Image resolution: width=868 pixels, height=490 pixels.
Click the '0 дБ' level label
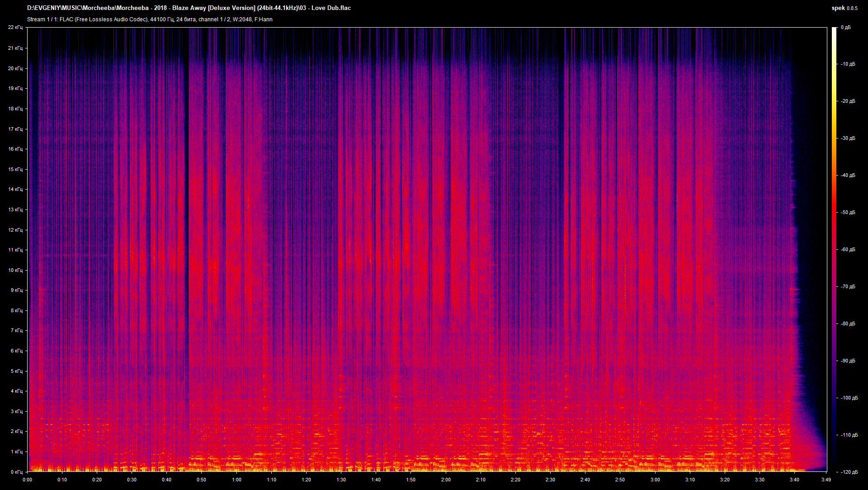tap(846, 28)
